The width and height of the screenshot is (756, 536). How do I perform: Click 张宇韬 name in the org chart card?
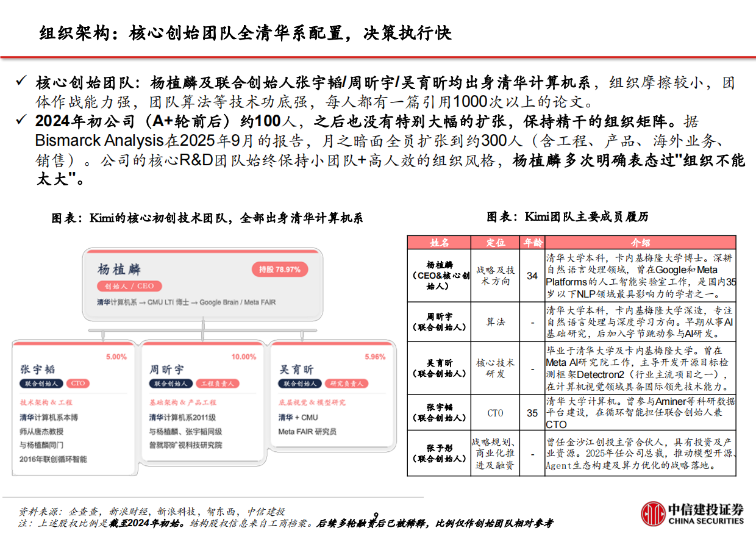point(37,370)
